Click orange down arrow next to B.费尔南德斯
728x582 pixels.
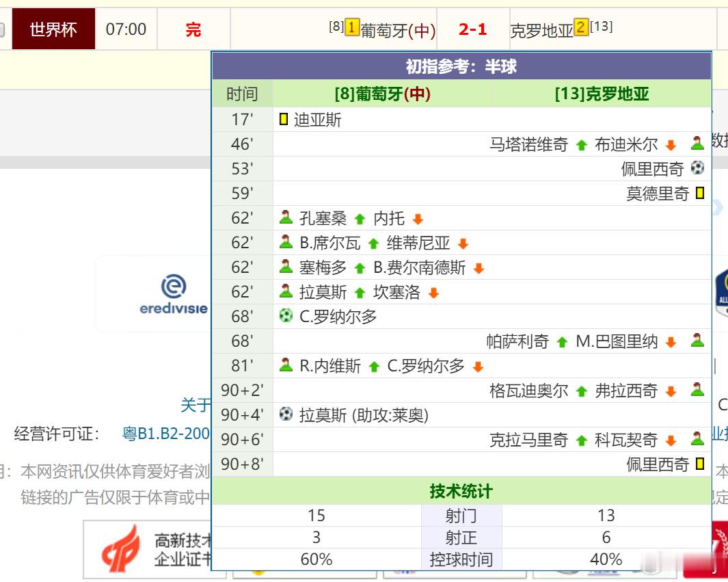click(479, 268)
